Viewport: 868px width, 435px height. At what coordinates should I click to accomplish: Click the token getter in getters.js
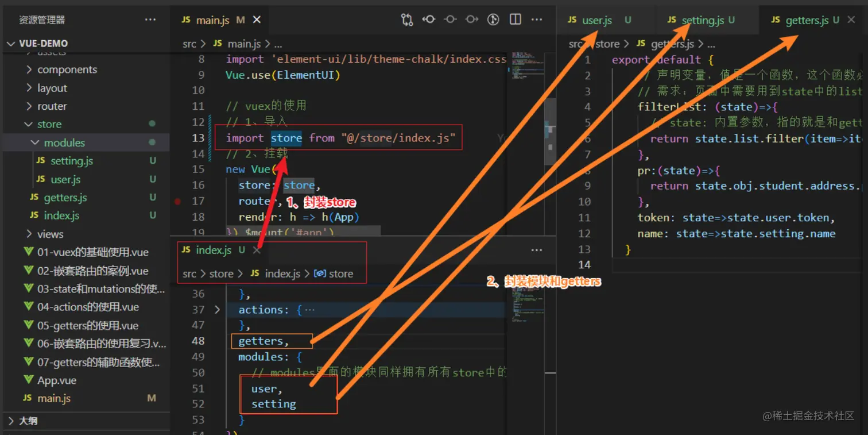pos(653,218)
